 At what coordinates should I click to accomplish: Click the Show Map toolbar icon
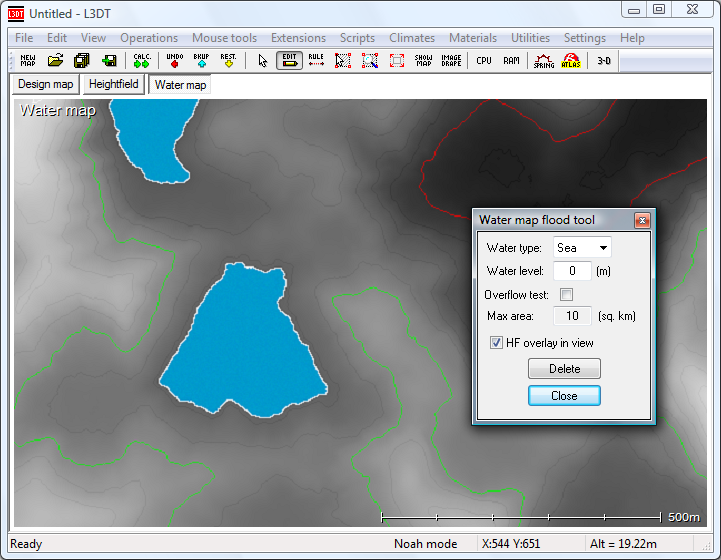(x=424, y=60)
